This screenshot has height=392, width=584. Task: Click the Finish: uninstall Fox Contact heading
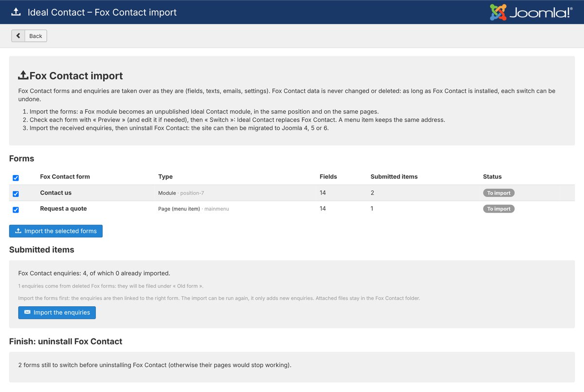click(x=66, y=341)
